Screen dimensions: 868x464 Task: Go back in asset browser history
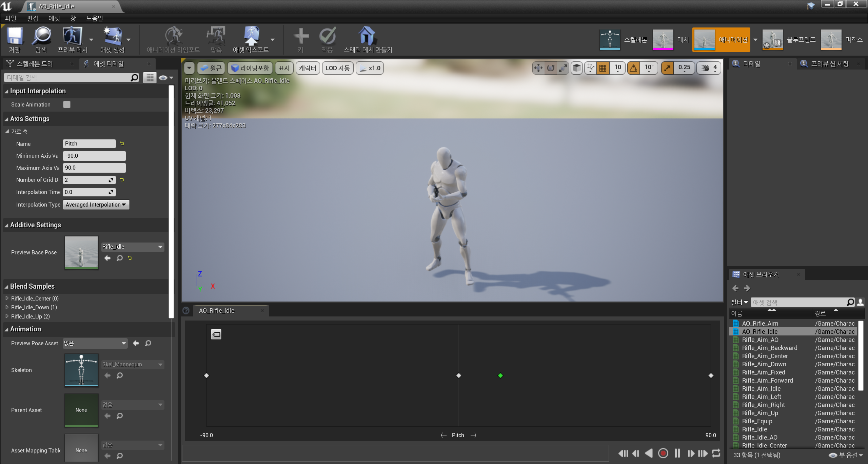click(735, 288)
